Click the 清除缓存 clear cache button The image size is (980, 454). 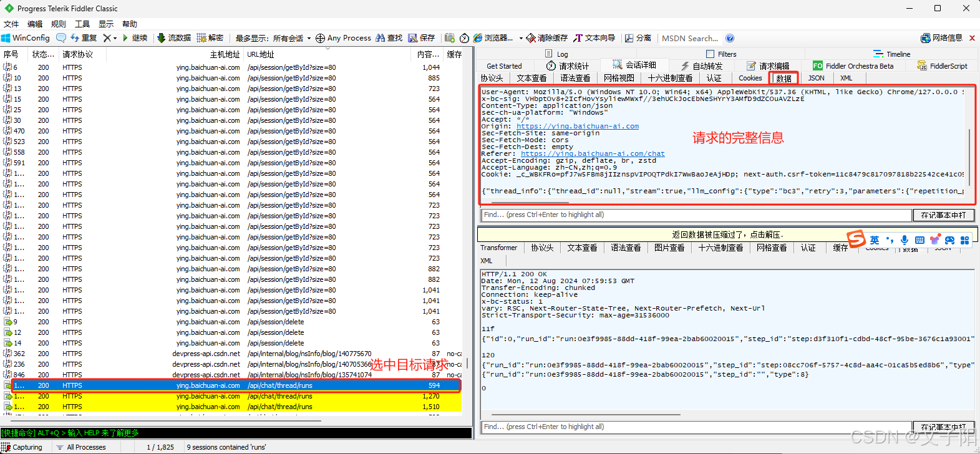(547, 38)
